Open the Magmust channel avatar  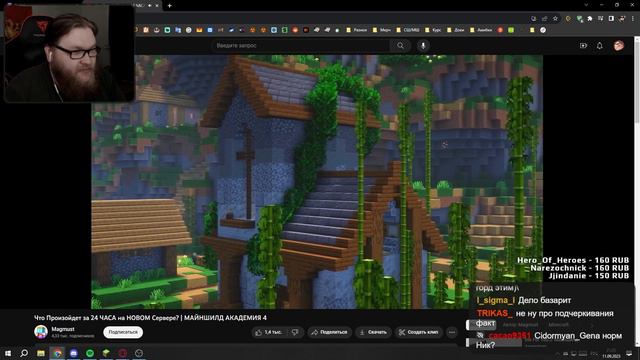41,332
